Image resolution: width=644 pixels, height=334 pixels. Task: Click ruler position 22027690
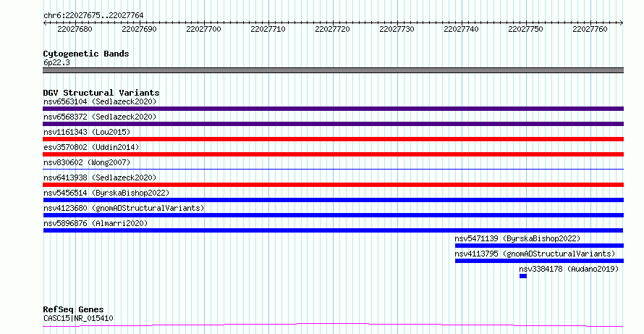click(139, 29)
